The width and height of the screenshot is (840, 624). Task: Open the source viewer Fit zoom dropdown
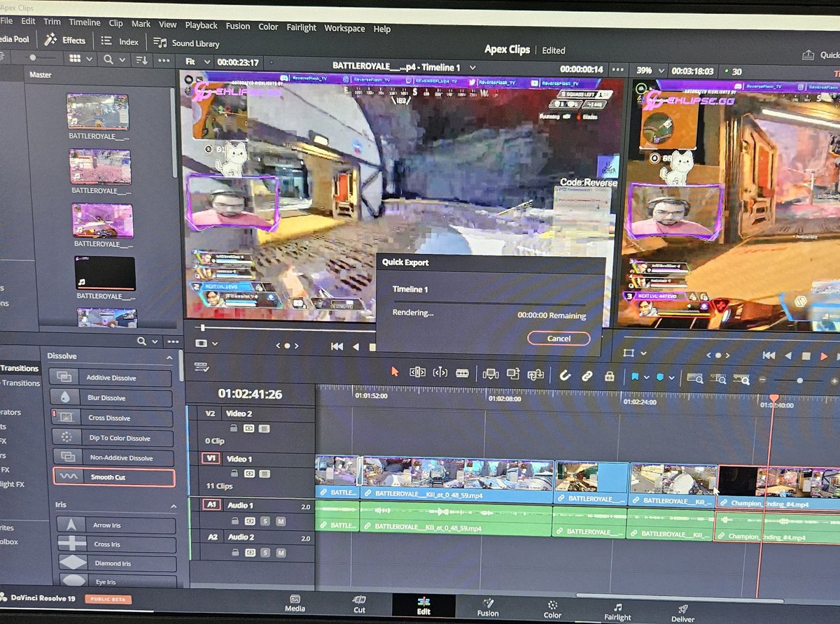197,62
